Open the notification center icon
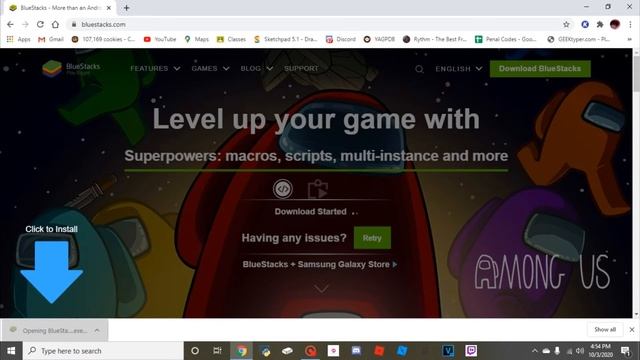This screenshot has height=360, width=640. pos(626,351)
